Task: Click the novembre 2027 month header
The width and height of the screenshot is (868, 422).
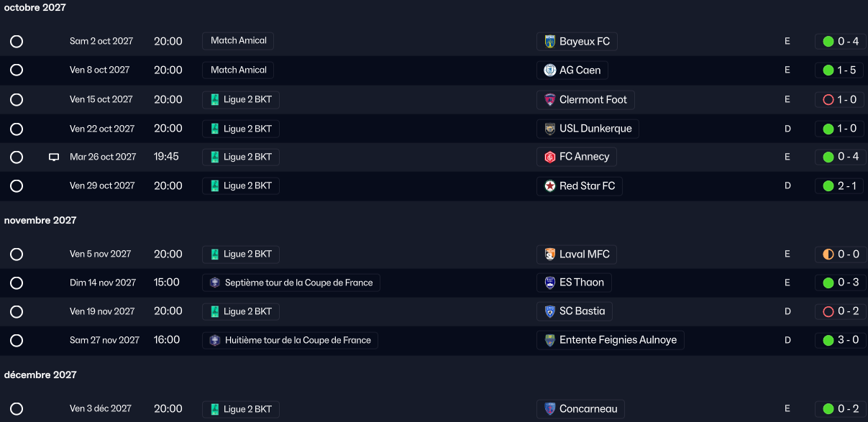Action: pos(40,221)
